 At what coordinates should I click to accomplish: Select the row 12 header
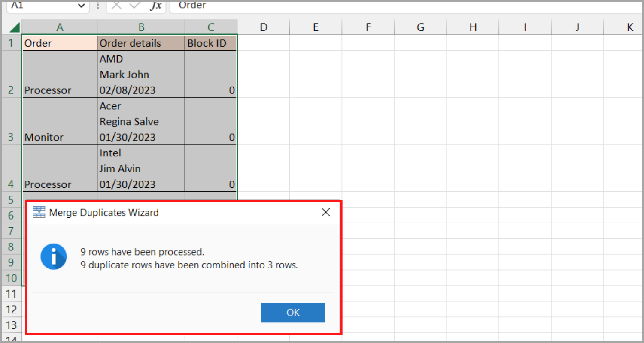(12, 309)
